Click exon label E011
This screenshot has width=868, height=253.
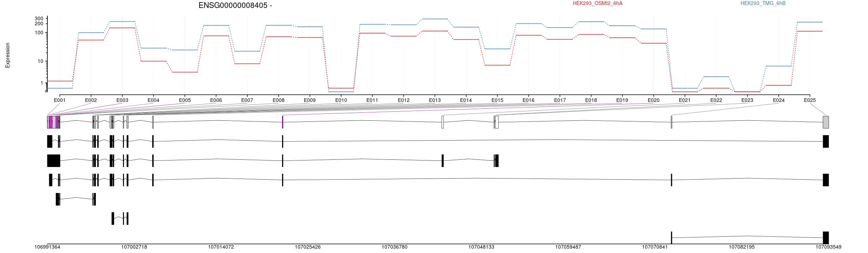[372, 100]
